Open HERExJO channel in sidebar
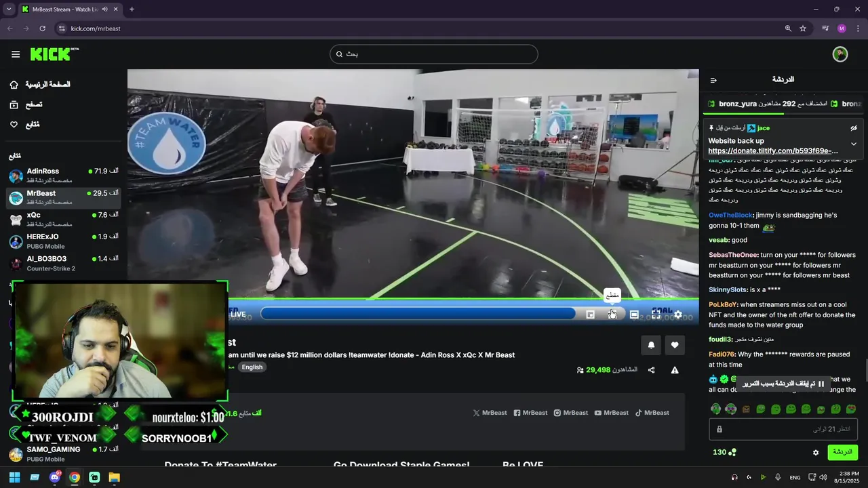This screenshot has height=488, width=868. [64, 241]
